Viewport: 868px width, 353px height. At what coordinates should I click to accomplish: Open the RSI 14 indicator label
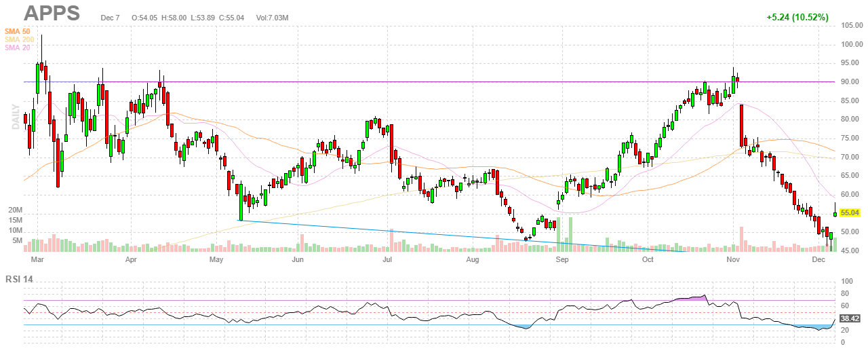point(20,279)
